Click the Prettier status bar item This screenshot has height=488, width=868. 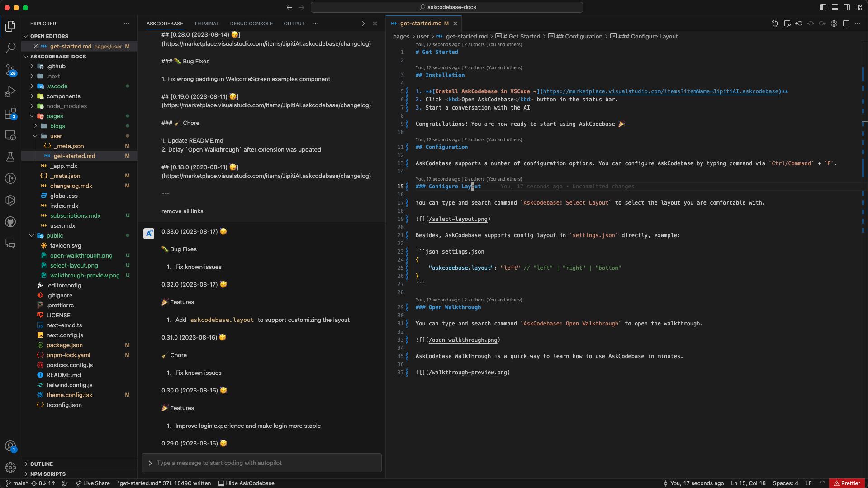pyautogui.click(x=847, y=483)
